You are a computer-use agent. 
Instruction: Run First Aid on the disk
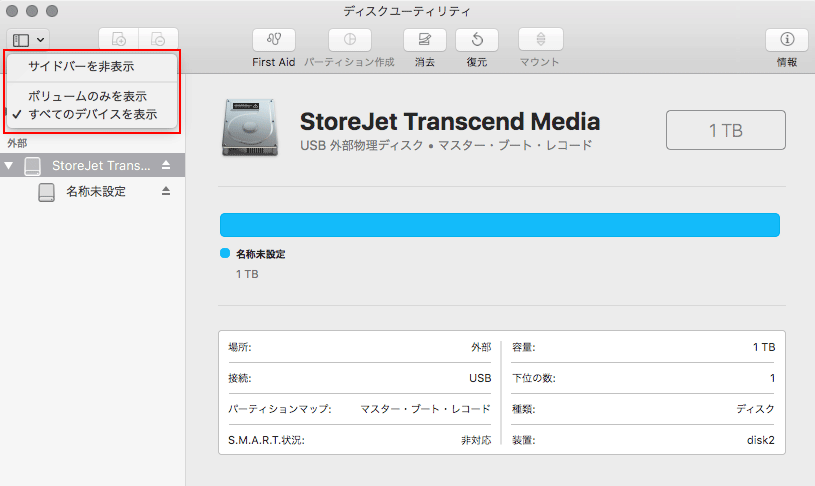coord(274,40)
